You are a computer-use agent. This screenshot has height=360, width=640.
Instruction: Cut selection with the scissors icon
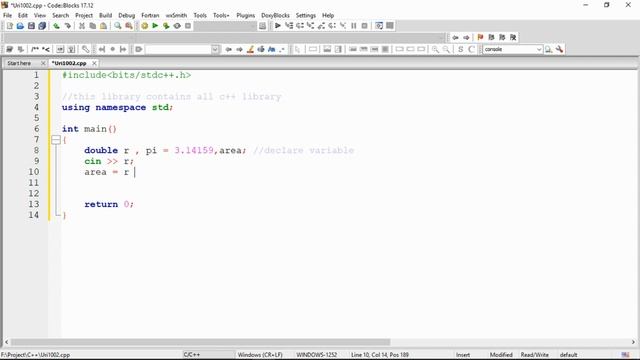pyautogui.click(x=82, y=26)
